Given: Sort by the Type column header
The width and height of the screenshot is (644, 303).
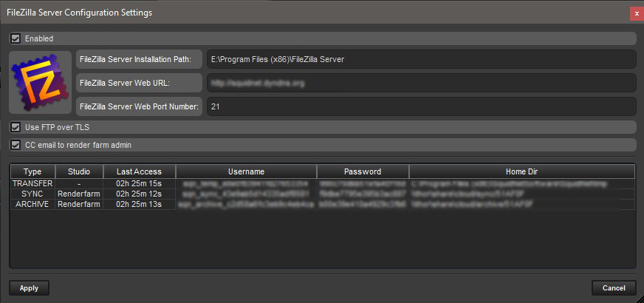Looking at the screenshot, I should pyautogui.click(x=32, y=171).
